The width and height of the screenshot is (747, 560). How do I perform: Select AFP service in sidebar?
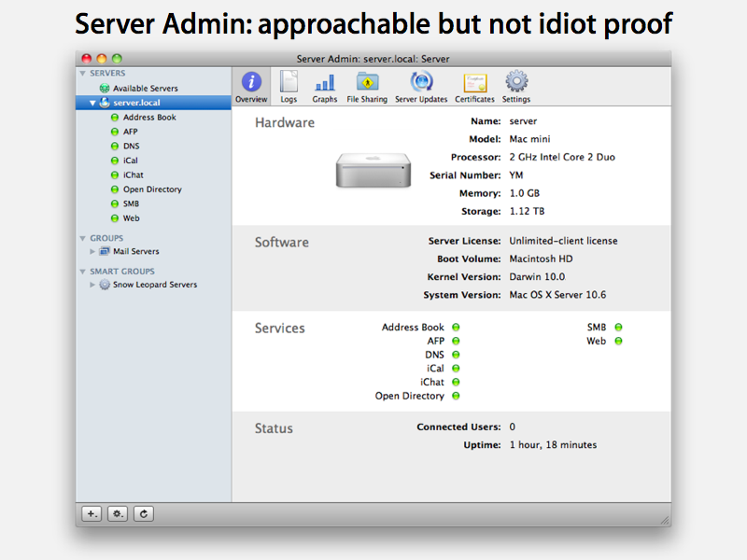click(130, 132)
